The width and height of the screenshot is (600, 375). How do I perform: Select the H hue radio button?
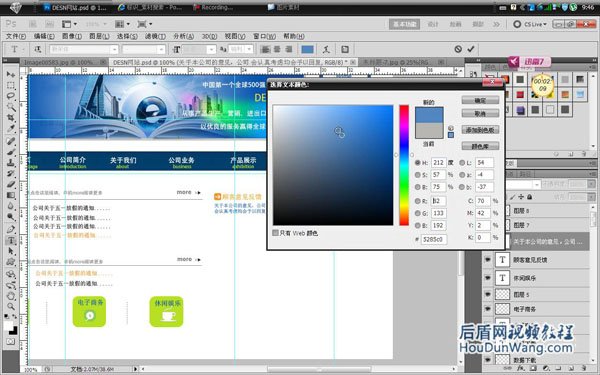(x=418, y=163)
